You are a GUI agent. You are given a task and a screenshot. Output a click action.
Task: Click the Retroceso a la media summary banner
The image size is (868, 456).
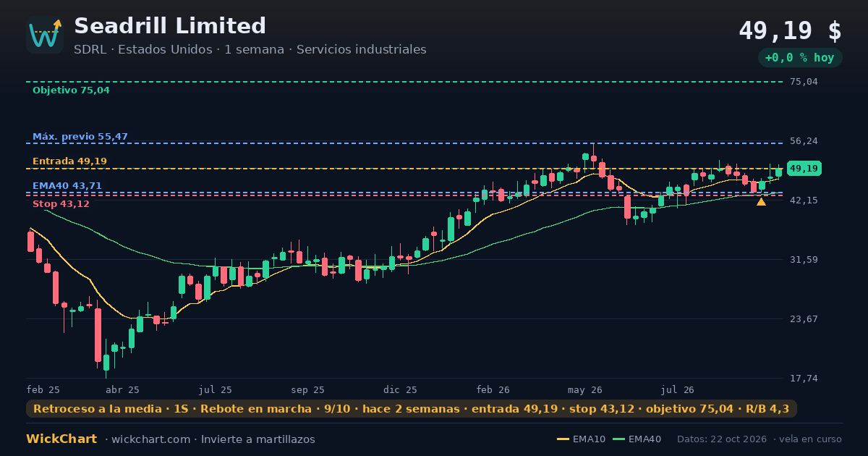412,409
